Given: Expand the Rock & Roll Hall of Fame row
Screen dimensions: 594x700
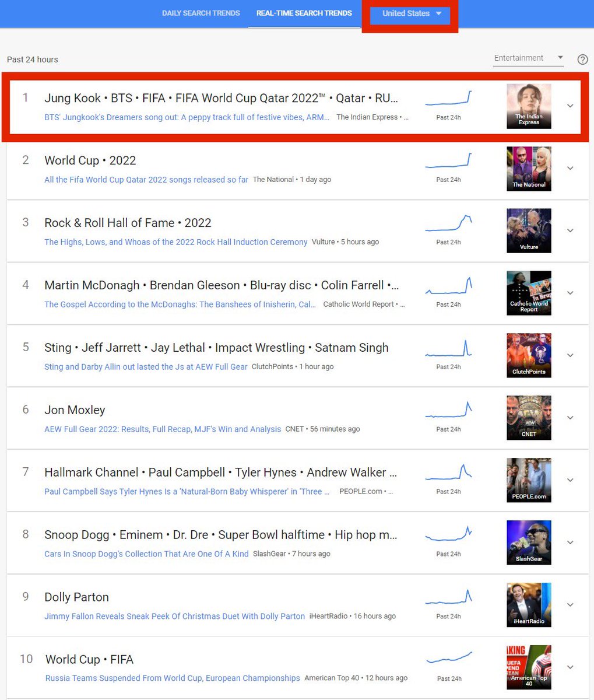Looking at the screenshot, I should 570,230.
